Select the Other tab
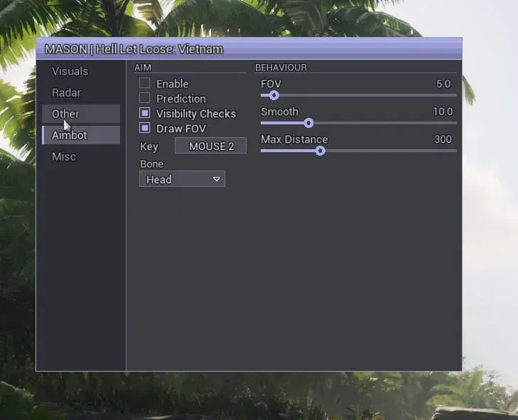This screenshot has height=420, width=518. pos(80,114)
